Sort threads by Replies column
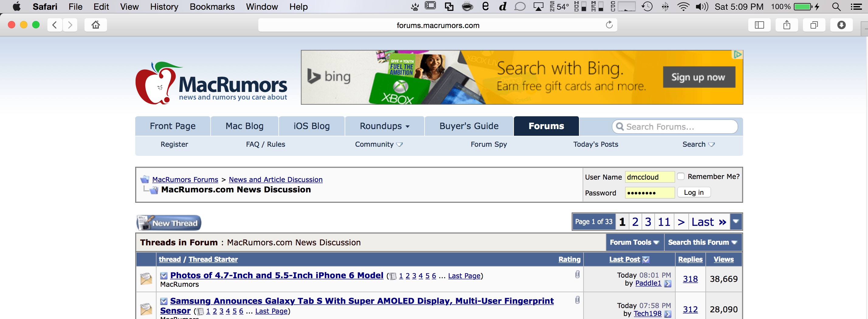 (x=690, y=259)
